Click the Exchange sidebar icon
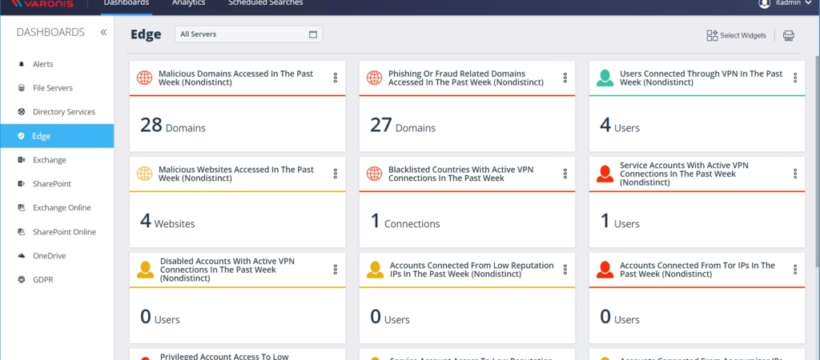Image resolution: width=820 pixels, height=360 pixels. (x=21, y=160)
